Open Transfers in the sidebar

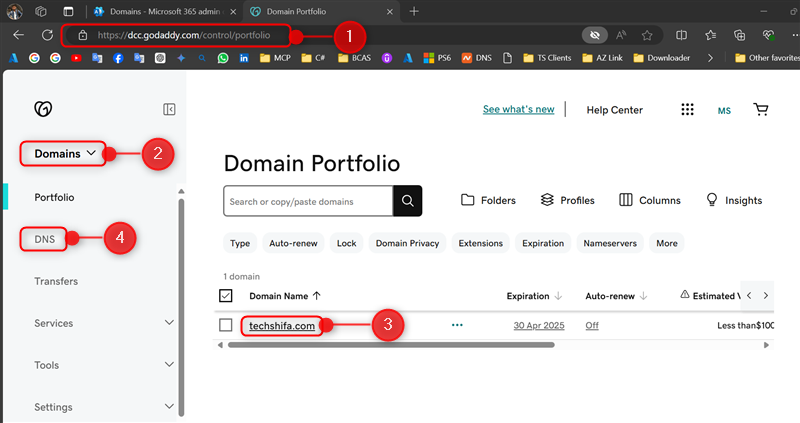[x=56, y=281]
